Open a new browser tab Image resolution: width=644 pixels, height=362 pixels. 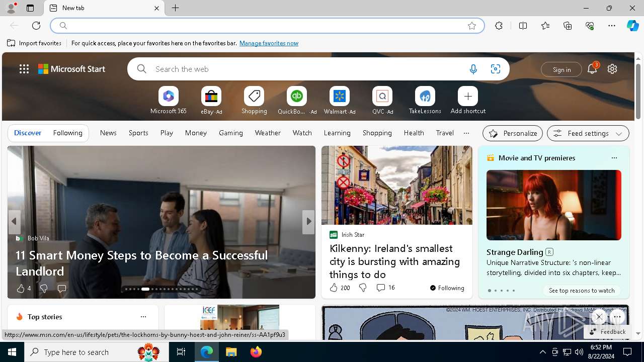tap(175, 8)
